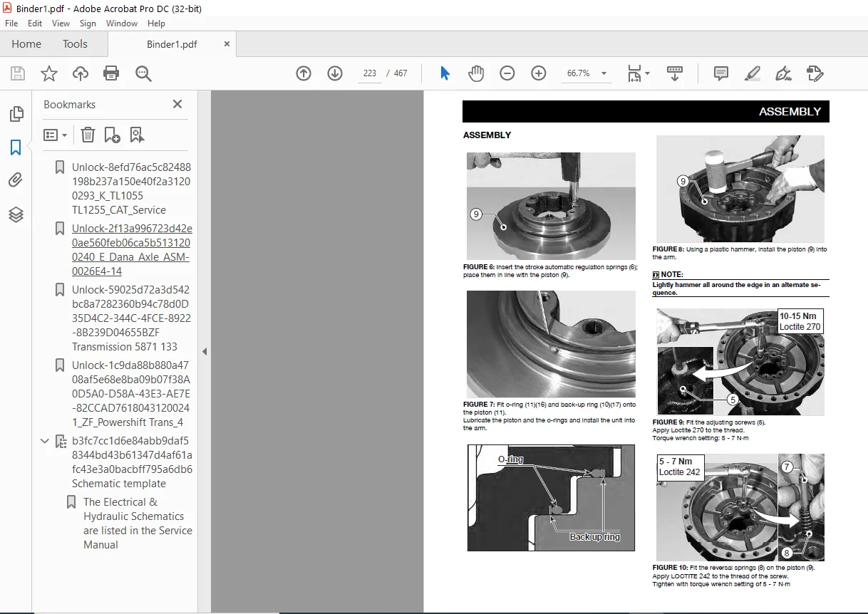
Task: Click the FIGURE 6 caption label
Action: [479, 267]
